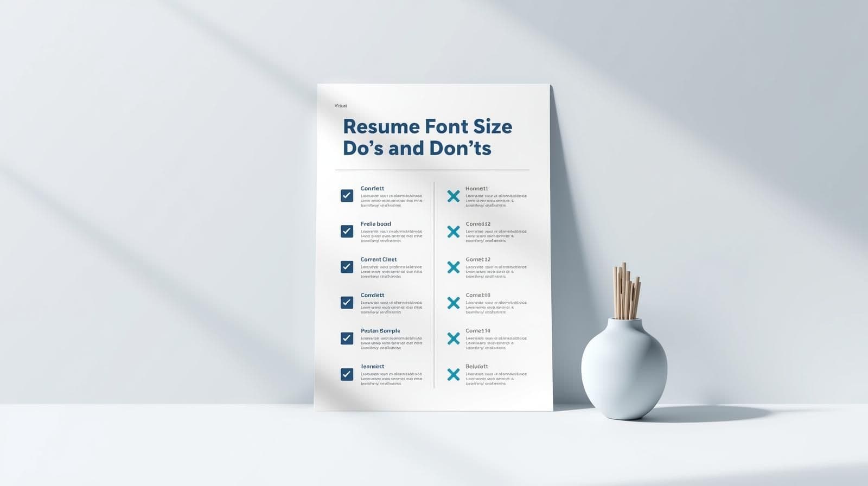Select the X icon beside "Comet14"
This screenshot has width=868, height=486.
(x=454, y=338)
